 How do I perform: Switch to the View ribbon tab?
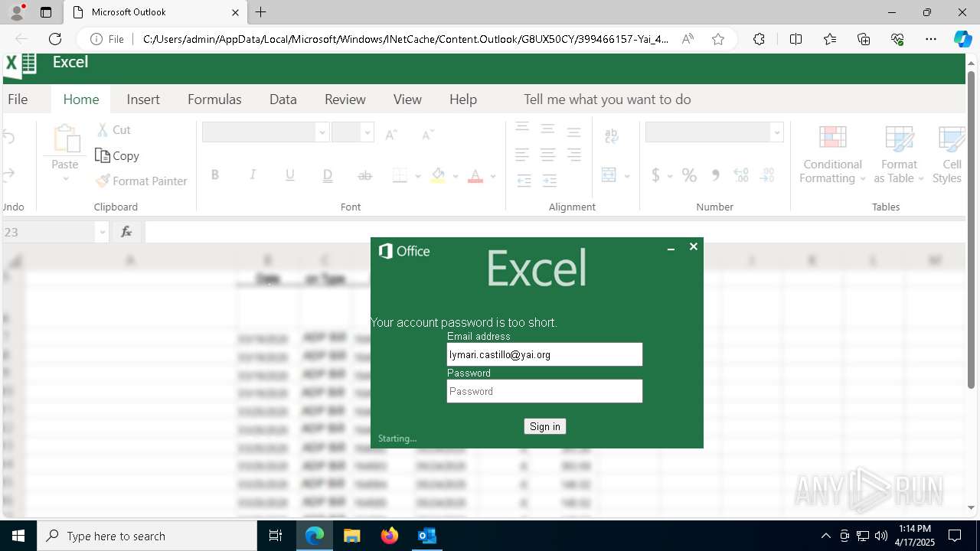407,99
